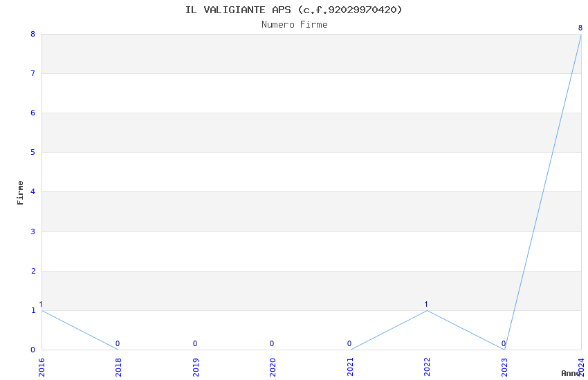
Task: Click the y-axis tick value 1
Action: pyautogui.click(x=33, y=310)
